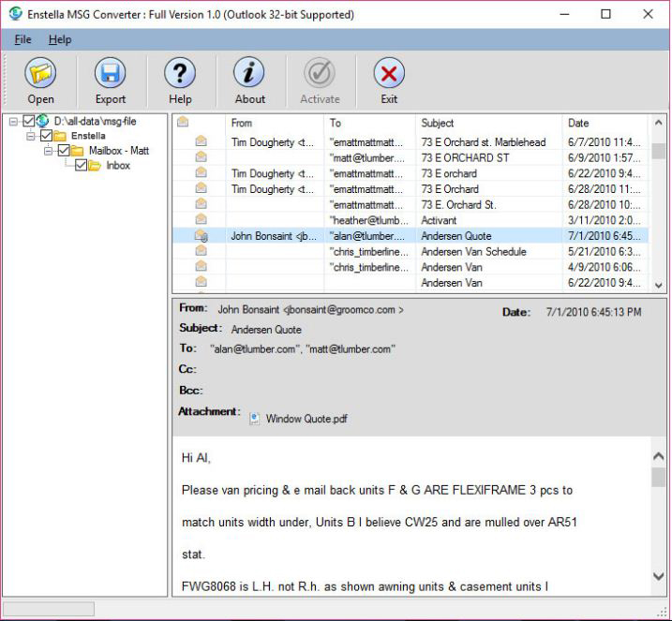Select the Inbox folder label in tree
Screen dimensions: 672x621
coord(118,165)
